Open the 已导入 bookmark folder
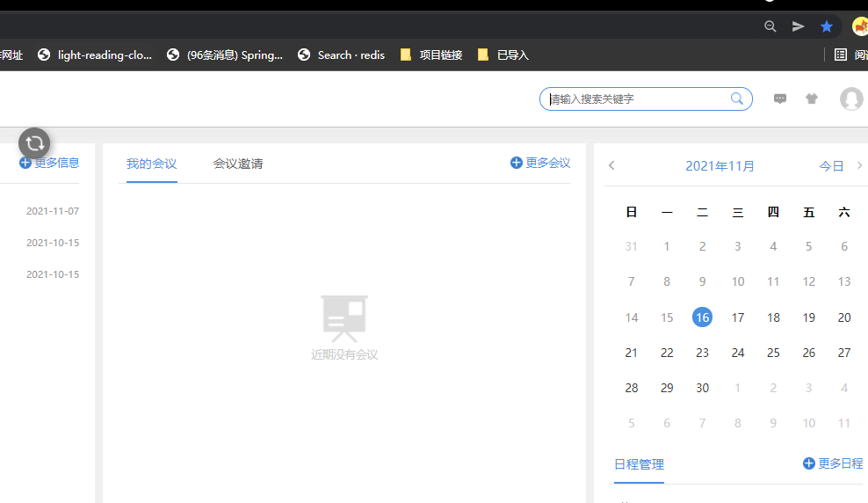The height and width of the screenshot is (503, 868). coord(503,55)
